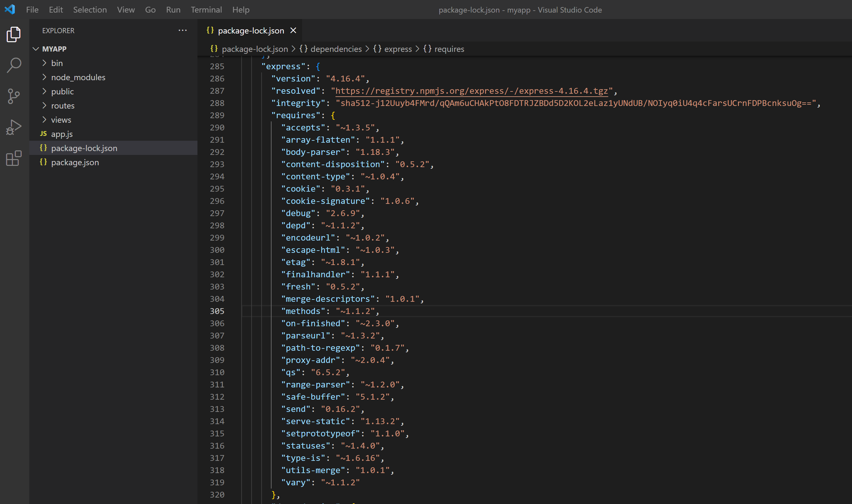Close the package-lock.json editor tab

pos(293,31)
